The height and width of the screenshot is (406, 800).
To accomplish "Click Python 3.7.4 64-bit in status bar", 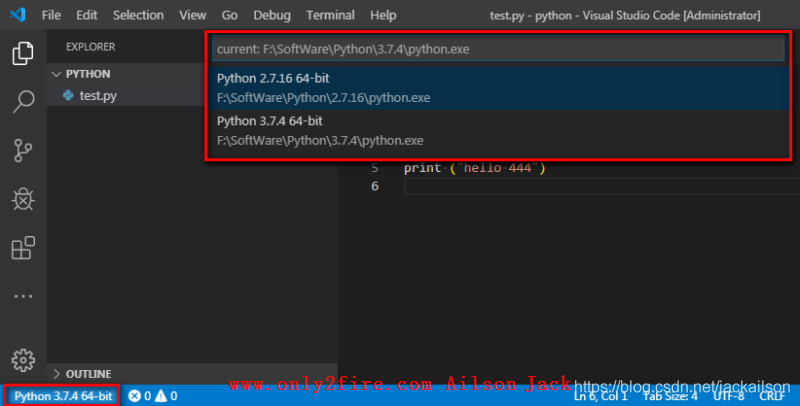I will (x=63, y=396).
